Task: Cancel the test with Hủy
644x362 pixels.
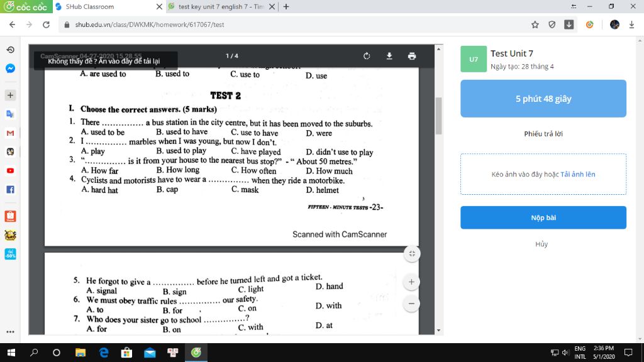Action: click(x=541, y=244)
